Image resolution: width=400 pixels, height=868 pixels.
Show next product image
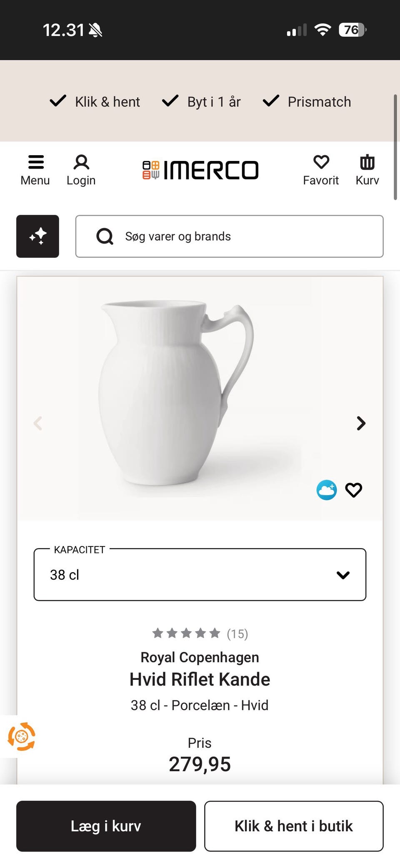click(361, 423)
